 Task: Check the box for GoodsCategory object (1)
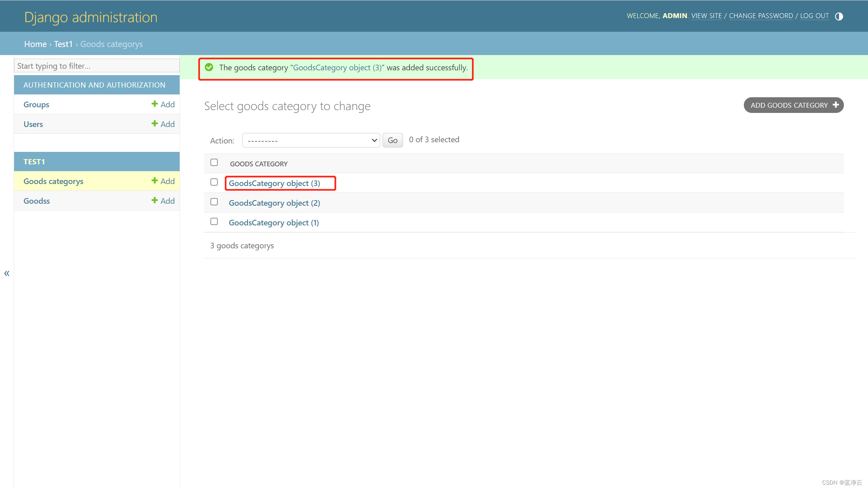pyautogui.click(x=214, y=221)
